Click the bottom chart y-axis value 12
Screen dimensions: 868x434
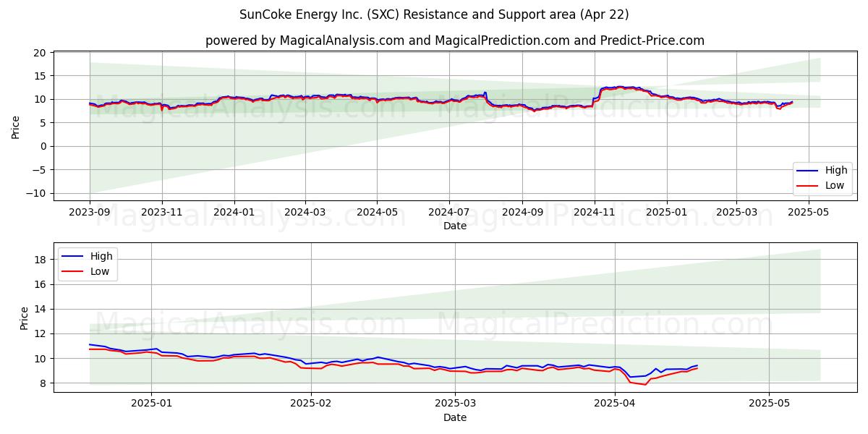(40, 333)
